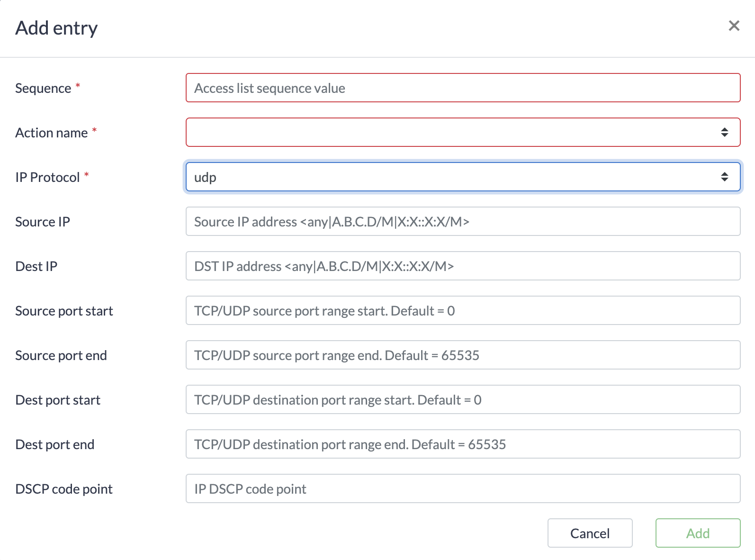Screen dimensions: 755x560
Task: Select the Source port start field
Action: pos(462,311)
